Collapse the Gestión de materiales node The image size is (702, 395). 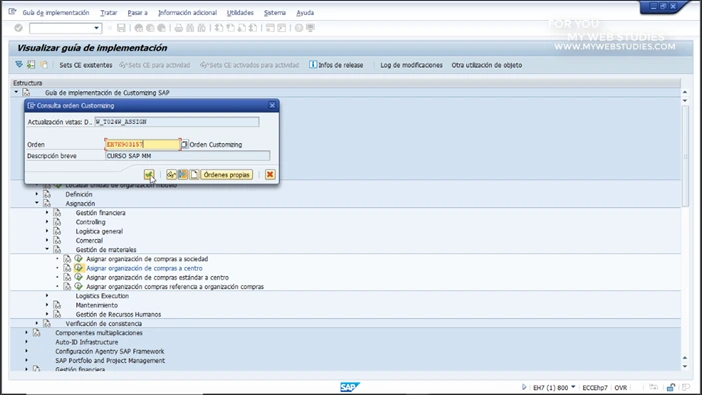click(47, 249)
